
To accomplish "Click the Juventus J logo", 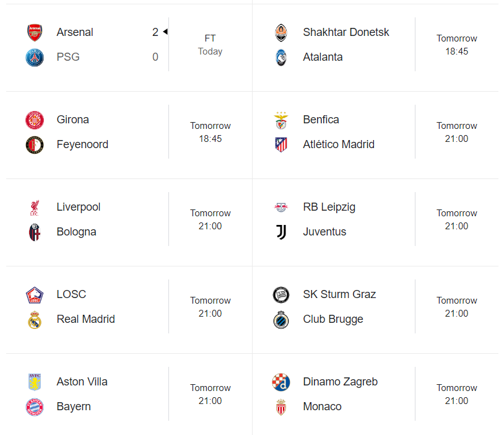I will [281, 232].
